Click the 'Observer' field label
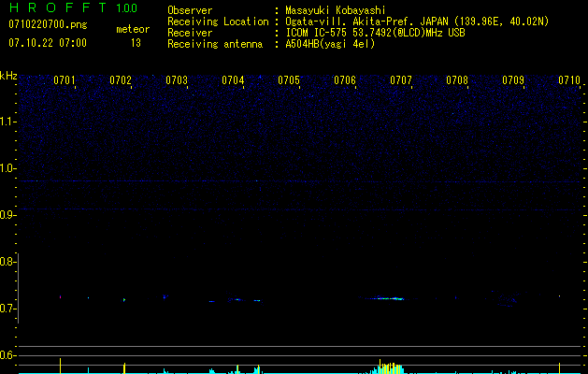 click(190, 10)
